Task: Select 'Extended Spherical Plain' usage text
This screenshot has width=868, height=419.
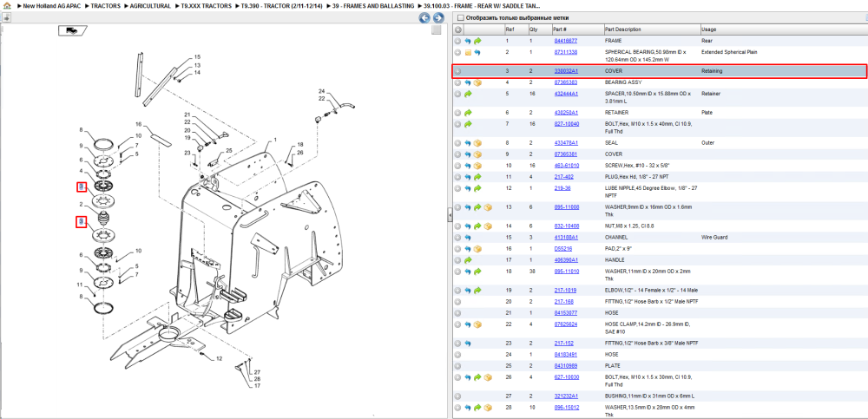Action: (729, 52)
